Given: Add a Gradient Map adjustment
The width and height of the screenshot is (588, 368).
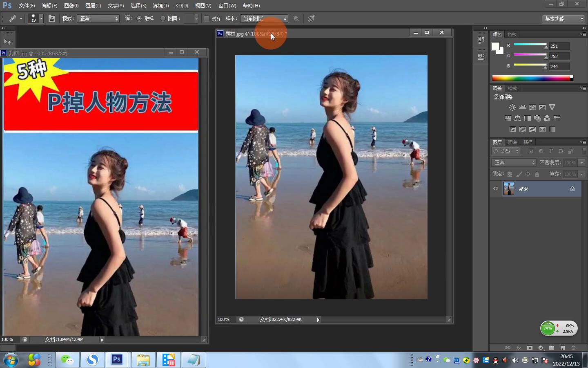Looking at the screenshot, I should click(x=552, y=130).
